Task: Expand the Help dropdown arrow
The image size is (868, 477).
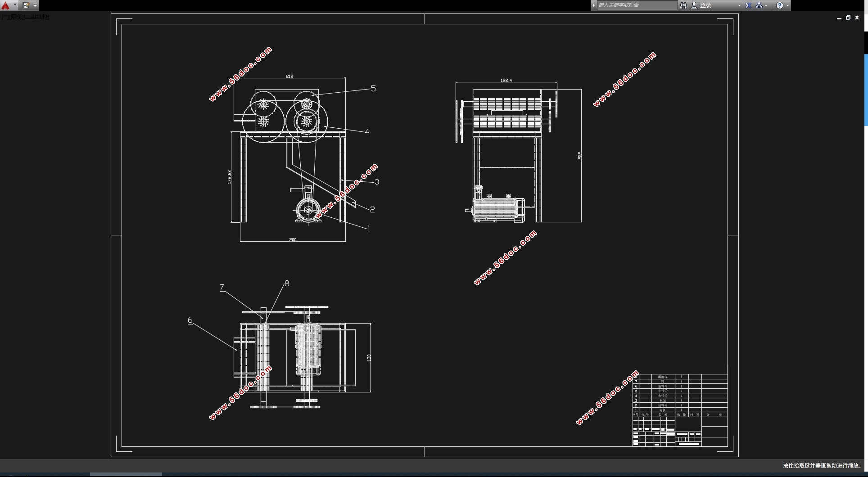Action: [x=787, y=5]
